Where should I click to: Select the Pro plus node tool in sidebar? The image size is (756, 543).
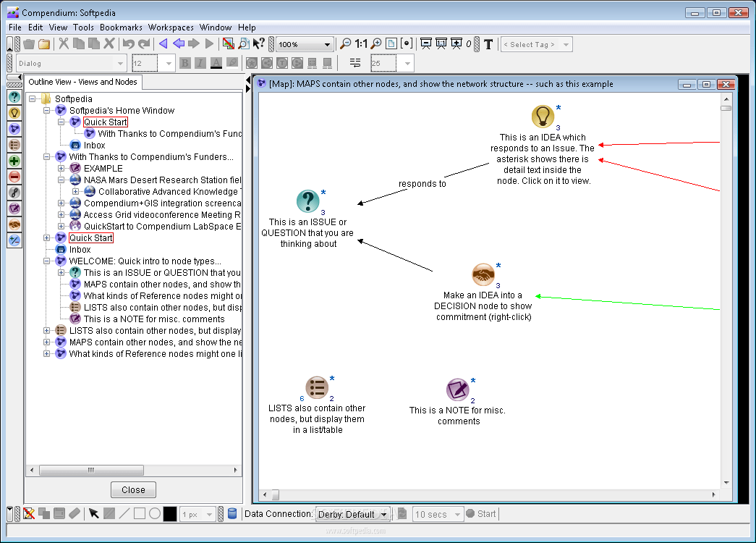pyautogui.click(x=14, y=161)
